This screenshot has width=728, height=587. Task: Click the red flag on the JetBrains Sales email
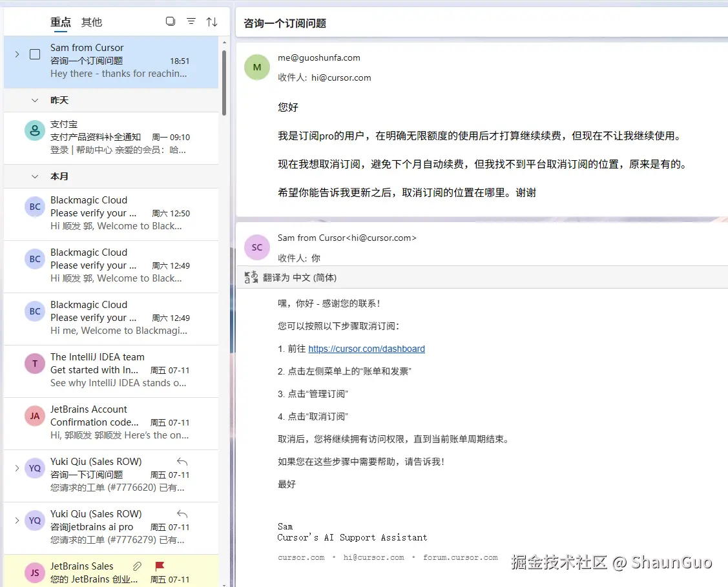tap(161, 565)
